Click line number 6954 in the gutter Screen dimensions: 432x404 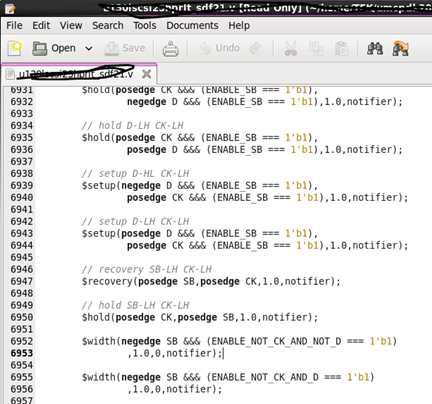click(22, 365)
